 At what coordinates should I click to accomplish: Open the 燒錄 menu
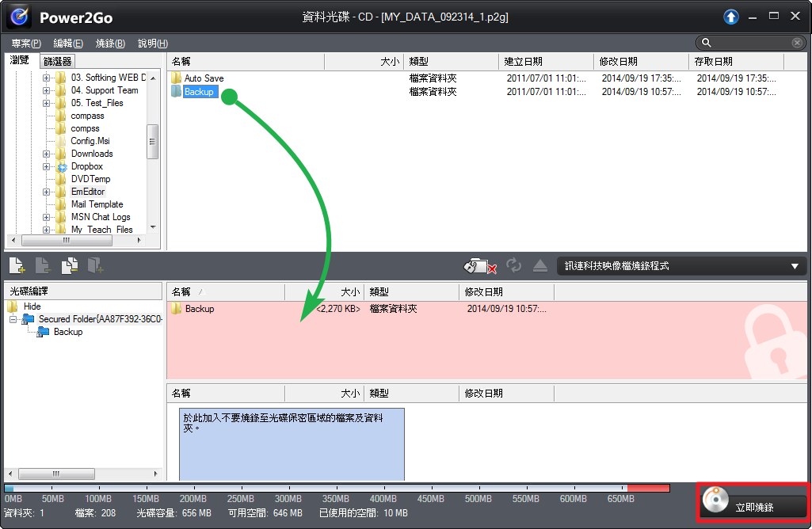click(x=110, y=44)
